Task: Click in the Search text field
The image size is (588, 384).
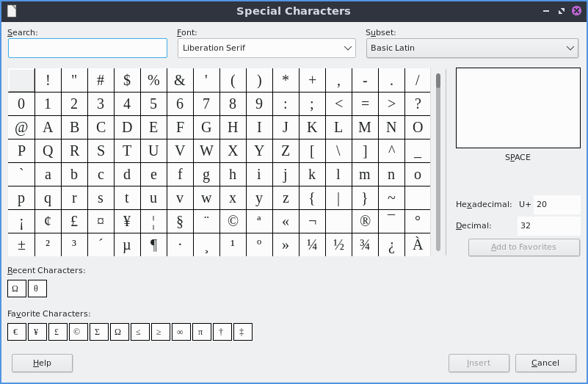Action: (x=87, y=48)
